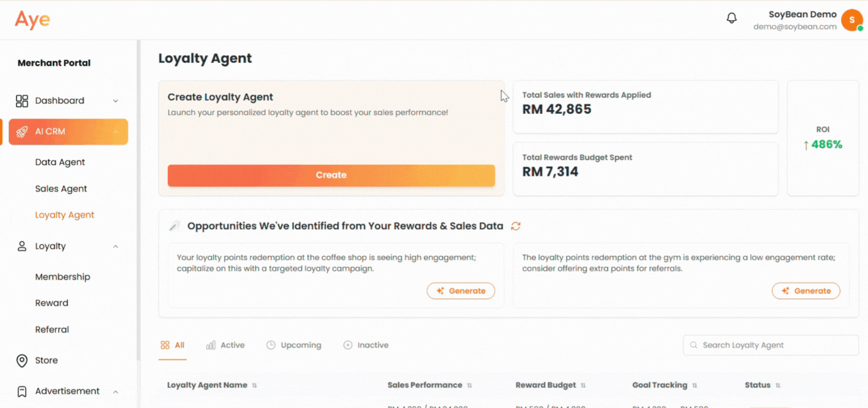Click the magnifier icon in Search Loyalty Agent
868x408 pixels.
click(693, 345)
